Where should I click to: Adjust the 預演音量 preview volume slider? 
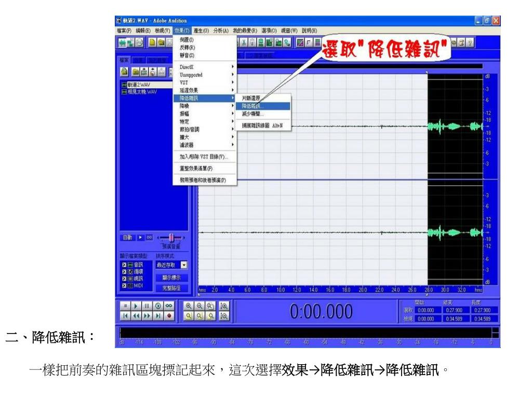click(171, 237)
